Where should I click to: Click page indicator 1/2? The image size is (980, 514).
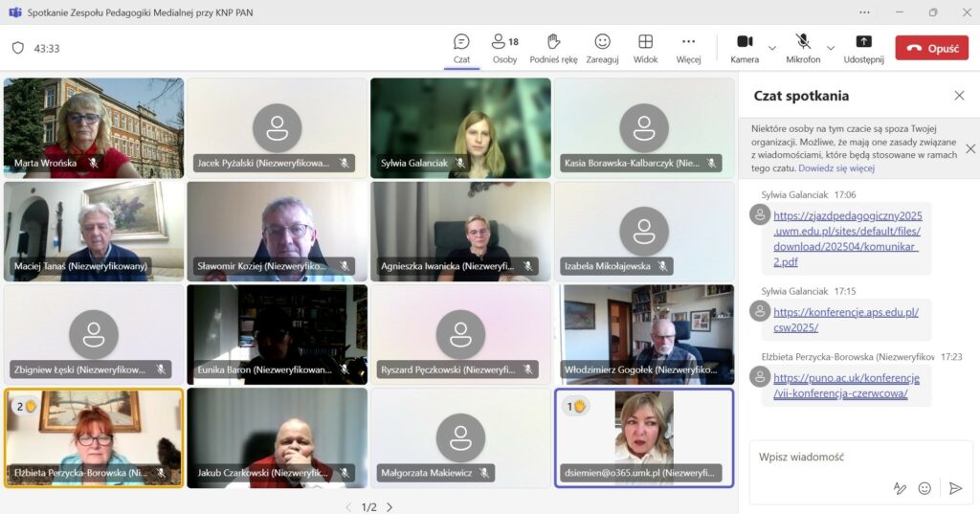(x=369, y=507)
